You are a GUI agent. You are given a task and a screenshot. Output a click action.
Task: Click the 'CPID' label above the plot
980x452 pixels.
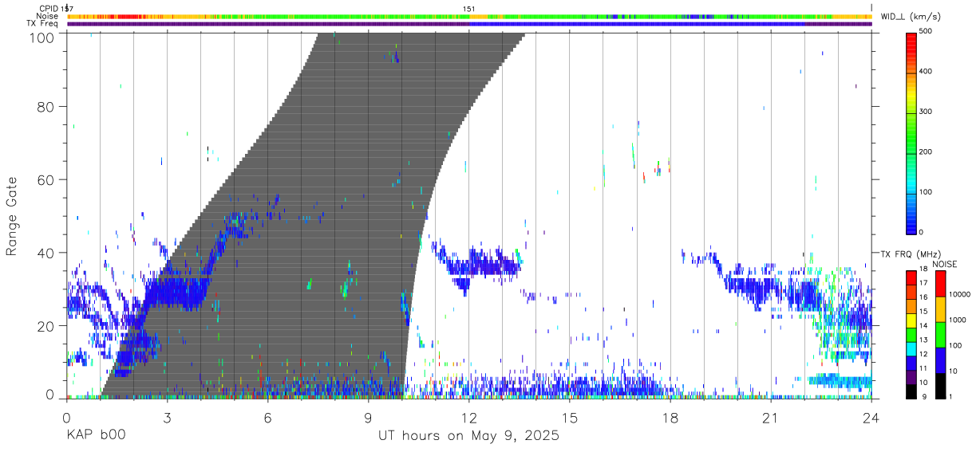[48, 9]
